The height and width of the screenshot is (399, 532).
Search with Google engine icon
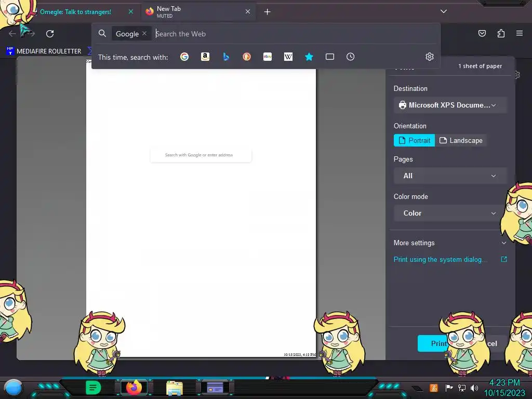click(x=184, y=57)
